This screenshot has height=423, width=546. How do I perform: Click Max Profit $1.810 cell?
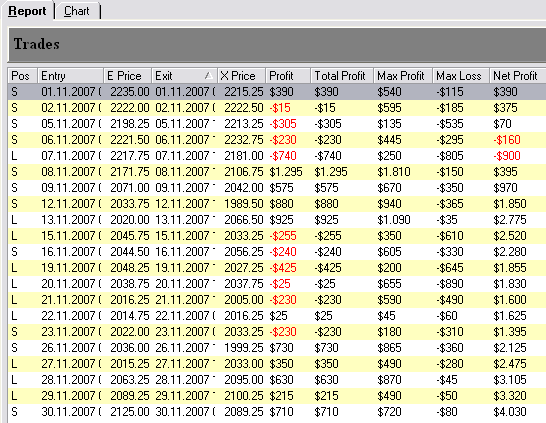394,172
